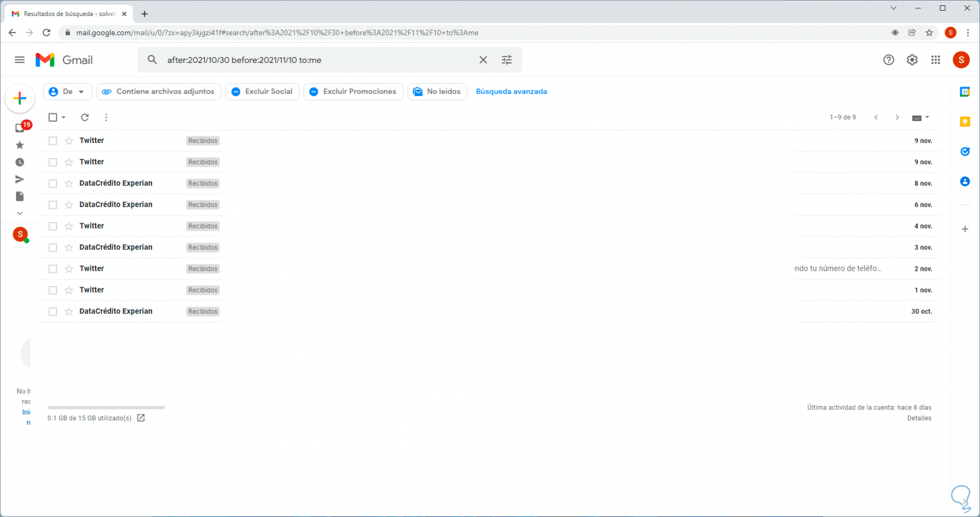Get add-ons with the plus icon
Image resolution: width=980 pixels, height=517 pixels.
(x=965, y=229)
